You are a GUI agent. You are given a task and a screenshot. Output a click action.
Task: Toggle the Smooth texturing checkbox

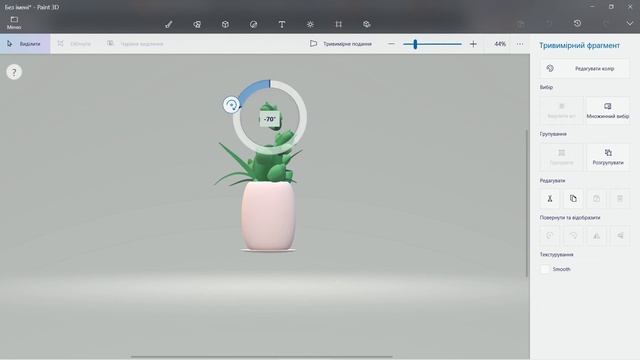[544, 269]
